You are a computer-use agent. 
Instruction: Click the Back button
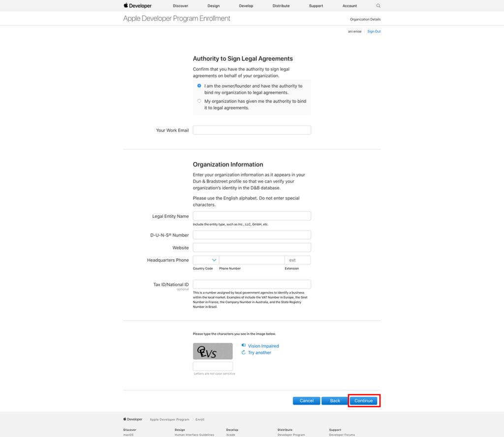pyautogui.click(x=334, y=401)
